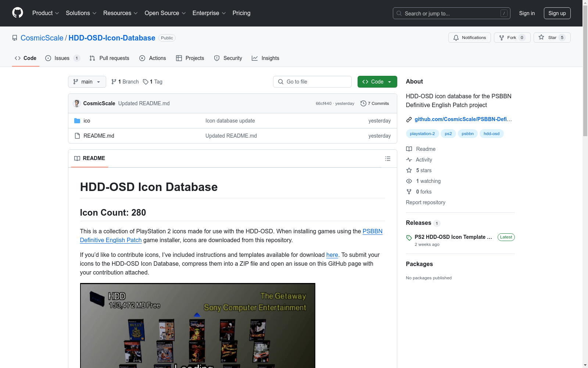This screenshot has height=368, width=588.
Task: Open the Security tab
Action: point(228,58)
